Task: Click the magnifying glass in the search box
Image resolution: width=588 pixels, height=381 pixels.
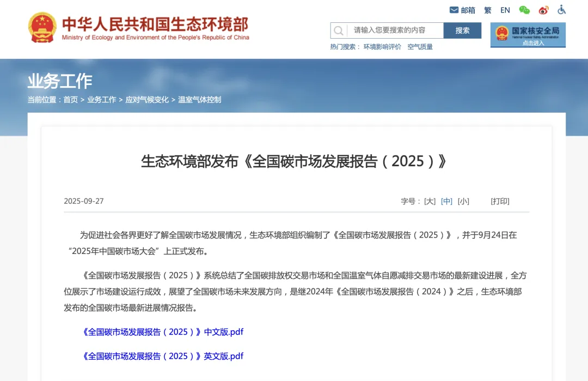Action: point(339,30)
